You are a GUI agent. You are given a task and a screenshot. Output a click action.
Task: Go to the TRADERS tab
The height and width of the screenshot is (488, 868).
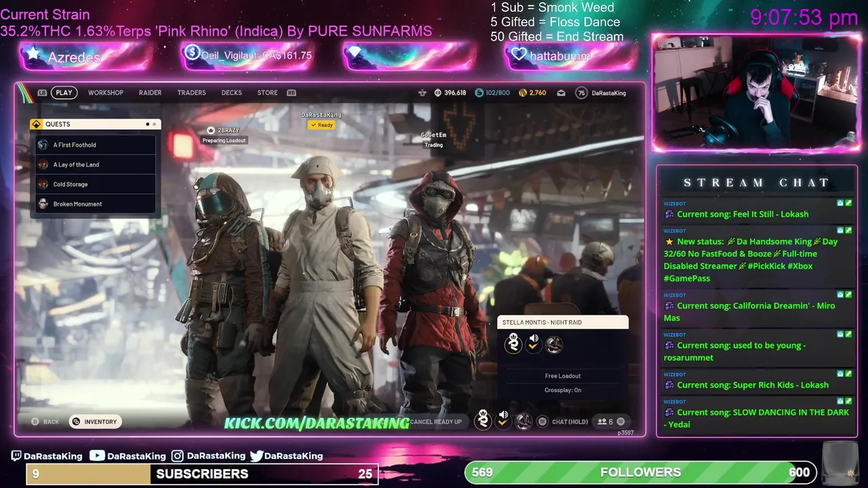pyautogui.click(x=191, y=93)
